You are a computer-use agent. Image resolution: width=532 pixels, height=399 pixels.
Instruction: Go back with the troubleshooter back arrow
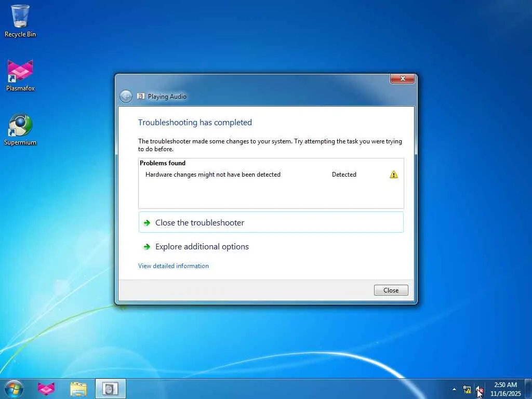[x=126, y=96]
